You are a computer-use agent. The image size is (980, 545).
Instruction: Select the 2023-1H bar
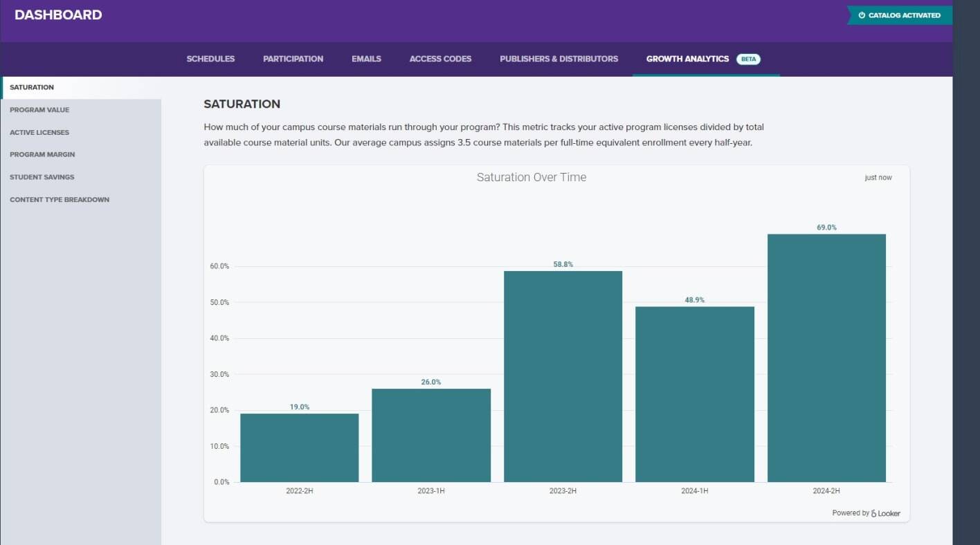tap(431, 435)
